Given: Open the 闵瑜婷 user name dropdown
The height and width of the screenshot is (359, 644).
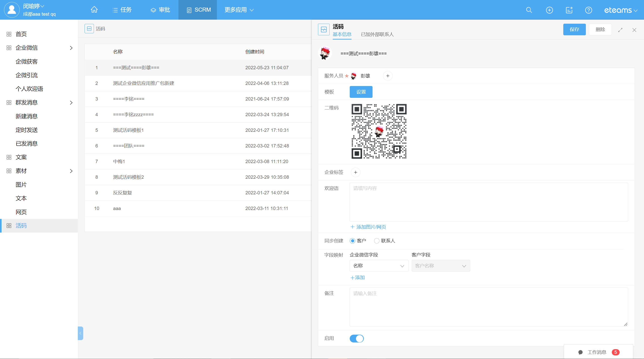Looking at the screenshot, I should tap(34, 6).
